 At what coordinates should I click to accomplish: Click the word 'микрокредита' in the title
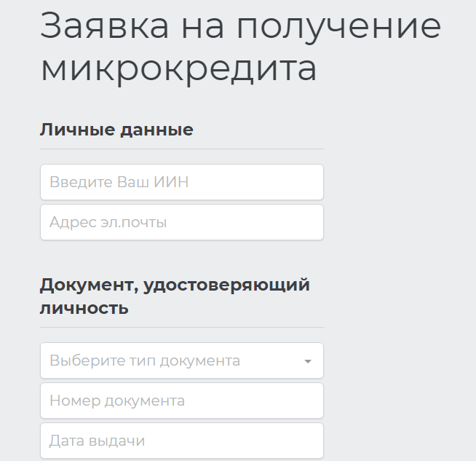pos(178,68)
